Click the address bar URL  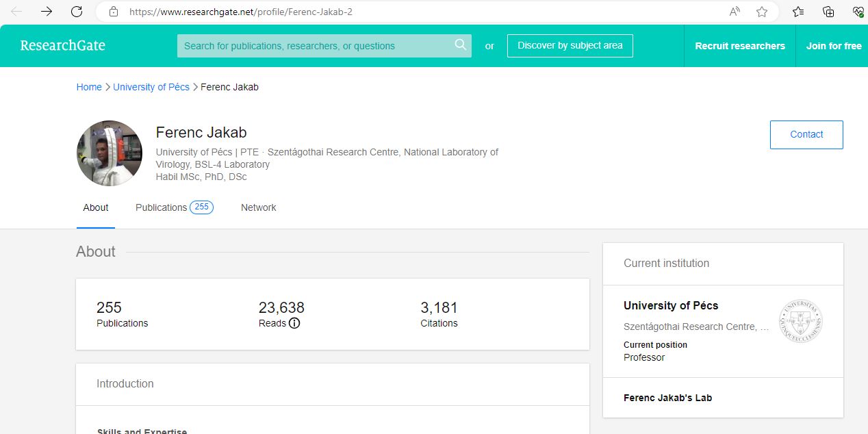point(241,12)
